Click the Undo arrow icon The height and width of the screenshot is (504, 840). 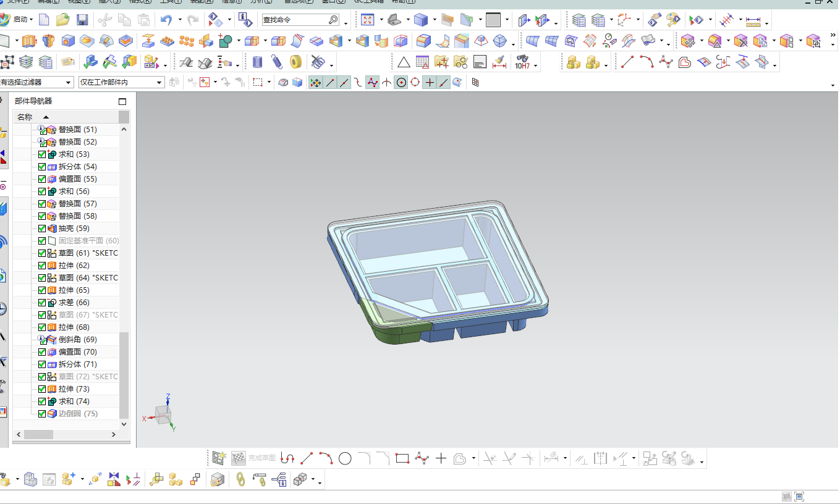point(166,20)
